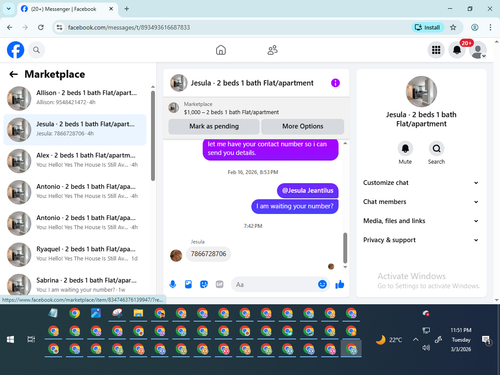The image size is (500, 375).
Task: Open the Windows notification center
Action: (486, 340)
